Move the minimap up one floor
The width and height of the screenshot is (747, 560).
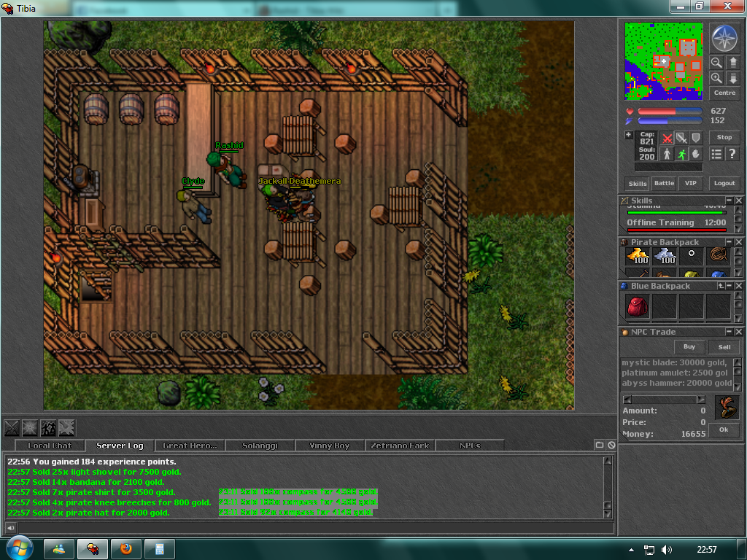(732, 63)
